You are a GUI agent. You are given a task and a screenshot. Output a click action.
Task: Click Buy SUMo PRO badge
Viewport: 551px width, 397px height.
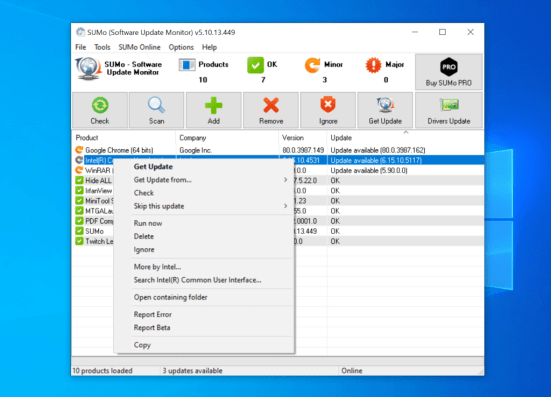tap(449, 72)
